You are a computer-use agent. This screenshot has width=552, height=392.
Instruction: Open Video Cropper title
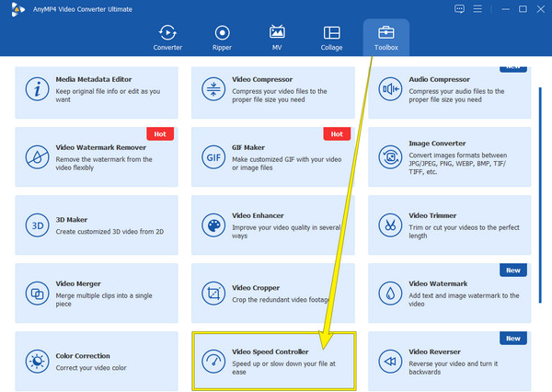tap(256, 288)
